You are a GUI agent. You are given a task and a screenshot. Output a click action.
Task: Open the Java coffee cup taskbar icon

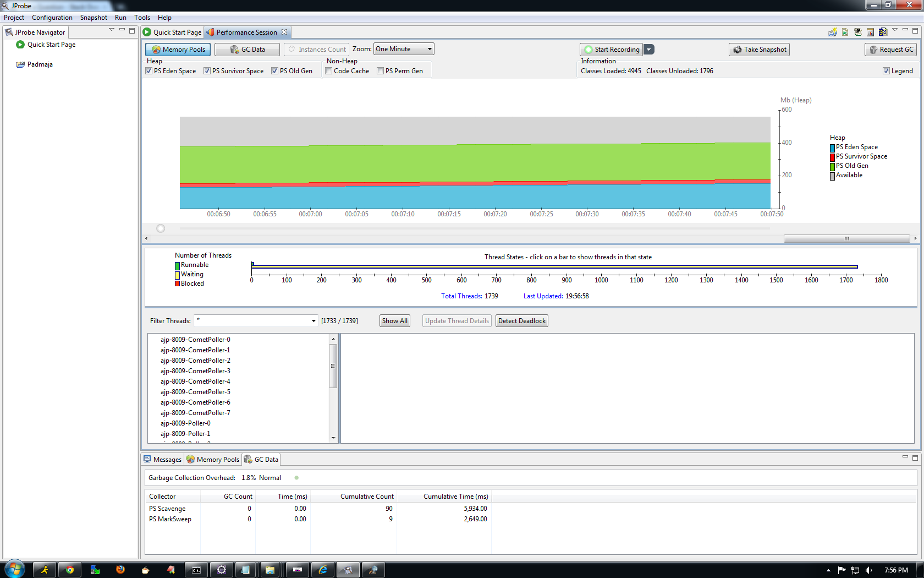[146, 570]
